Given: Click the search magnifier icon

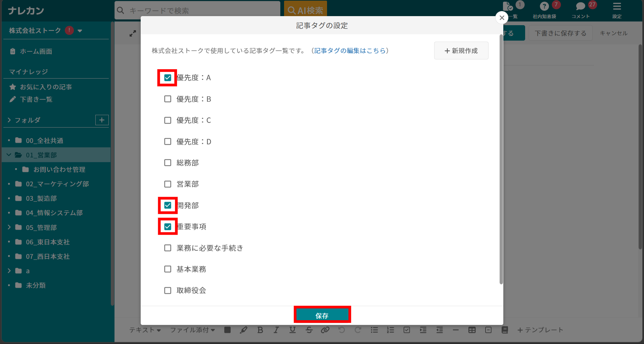Looking at the screenshot, I should [x=121, y=10].
